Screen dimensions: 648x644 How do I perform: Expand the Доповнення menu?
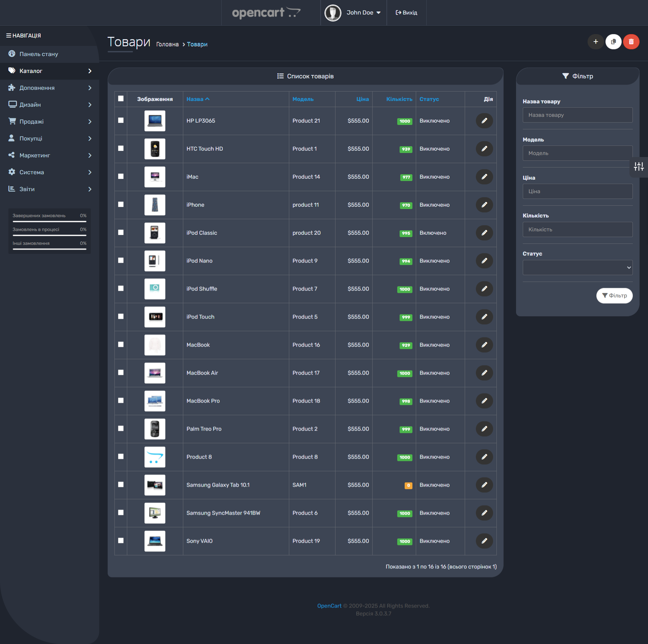50,88
